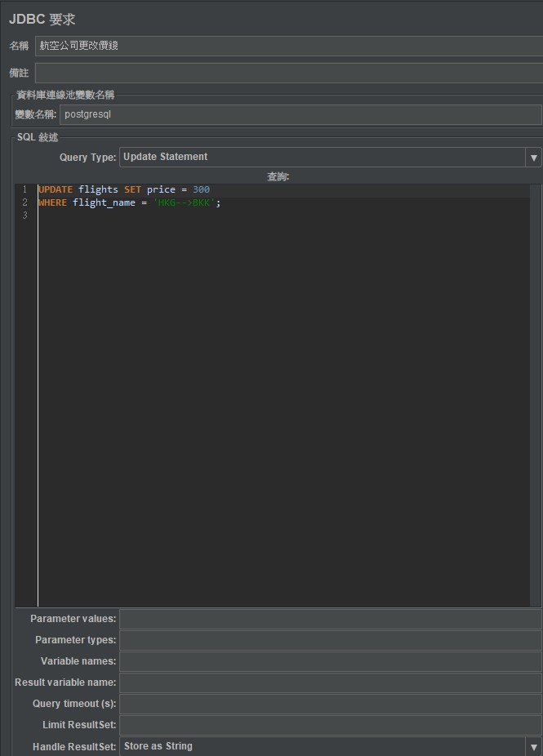Click line number 1 in the editor gutter
The image size is (543, 756).
click(24, 189)
